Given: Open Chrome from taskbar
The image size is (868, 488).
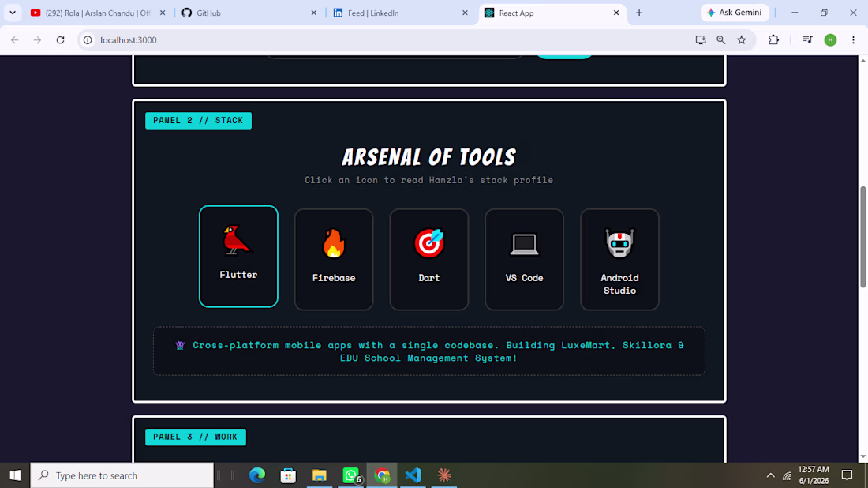Looking at the screenshot, I should [382, 475].
